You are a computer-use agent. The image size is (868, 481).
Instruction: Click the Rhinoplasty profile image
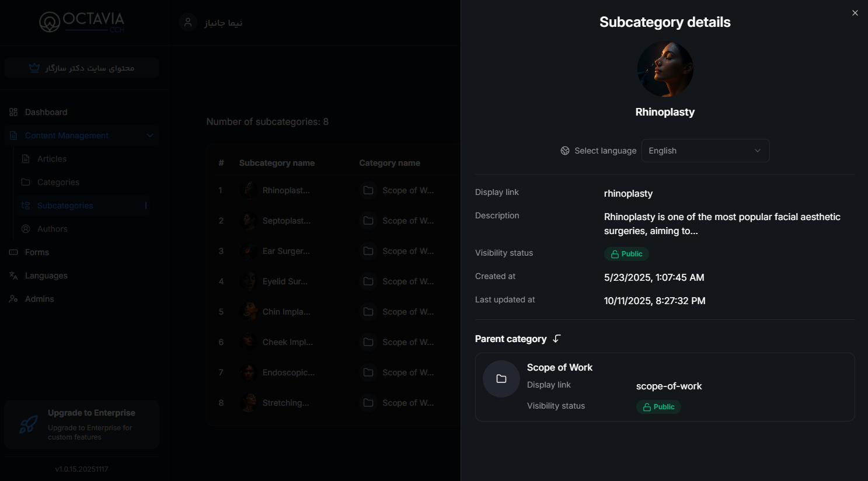[665, 69]
